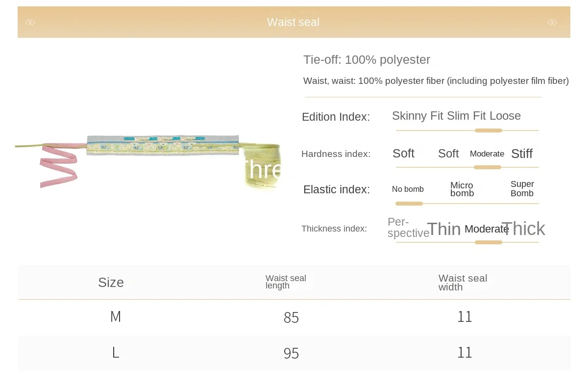This screenshot has height=391, width=588.
Task: Choose the "Super Bomb" elastic option
Action: click(x=522, y=189)
